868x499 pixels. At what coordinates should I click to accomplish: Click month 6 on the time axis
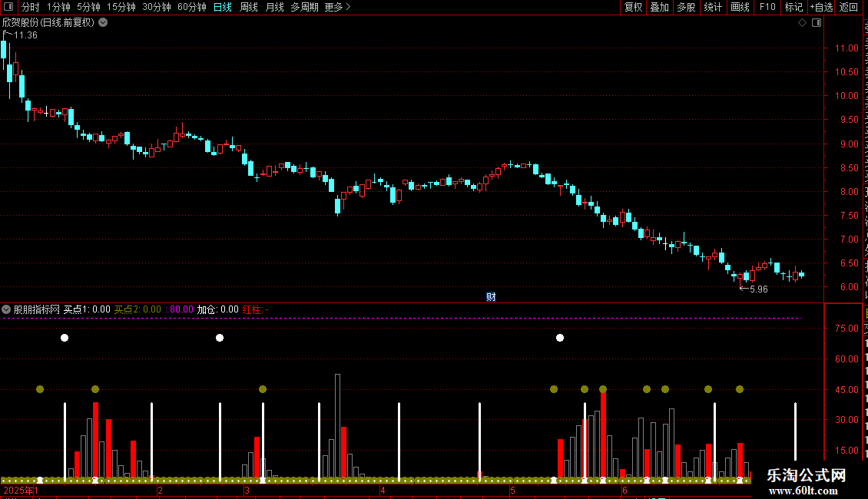[x=624, y=491]
